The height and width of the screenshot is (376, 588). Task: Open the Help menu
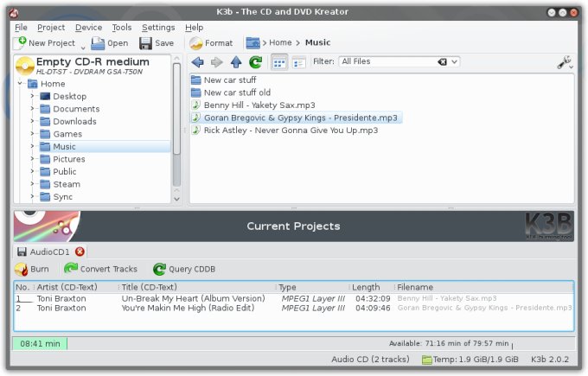coord(195,28)
